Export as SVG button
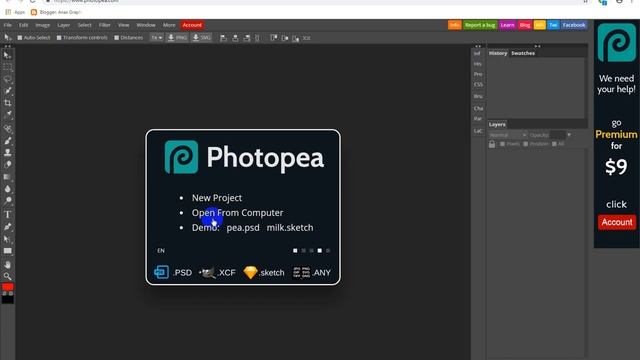 tap(202, 38)
